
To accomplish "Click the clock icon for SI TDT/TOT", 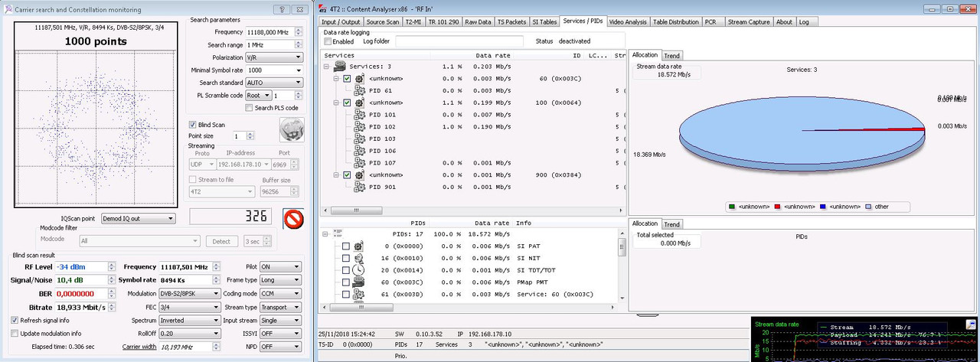I will pyautogui.click(x=358, y=270).
